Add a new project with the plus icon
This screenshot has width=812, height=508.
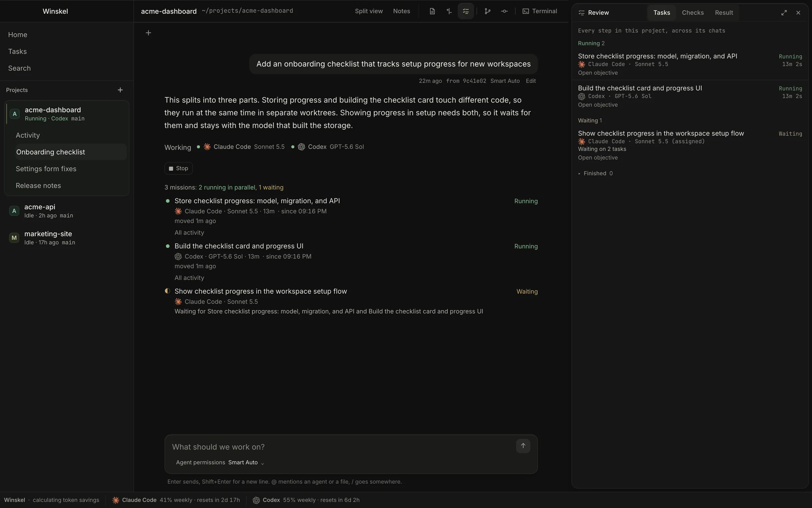click(120, 90)
